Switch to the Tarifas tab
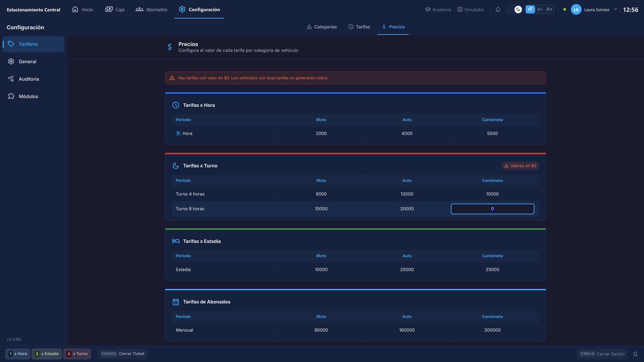The image size is (644, 362). click(x=359, y=27)
